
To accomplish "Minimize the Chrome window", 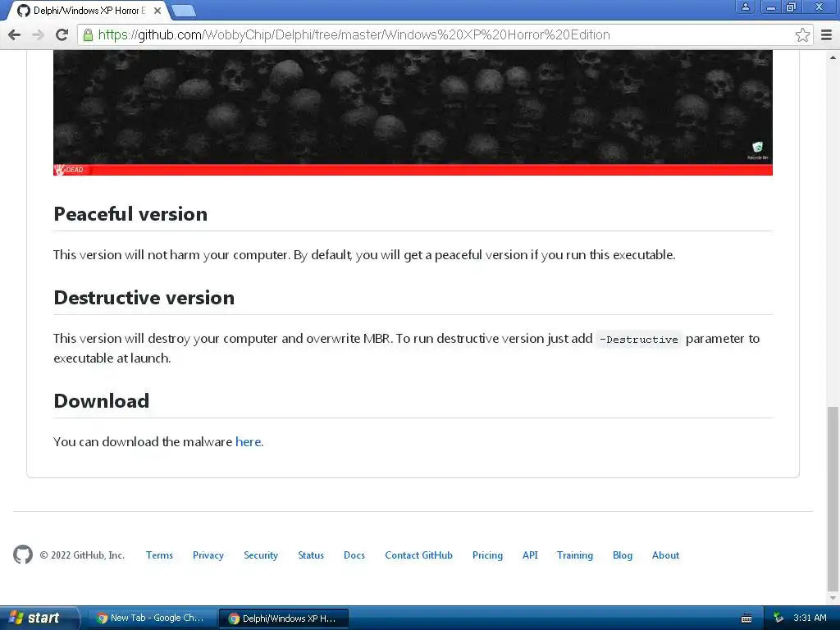I will click(x=771, y=7).
